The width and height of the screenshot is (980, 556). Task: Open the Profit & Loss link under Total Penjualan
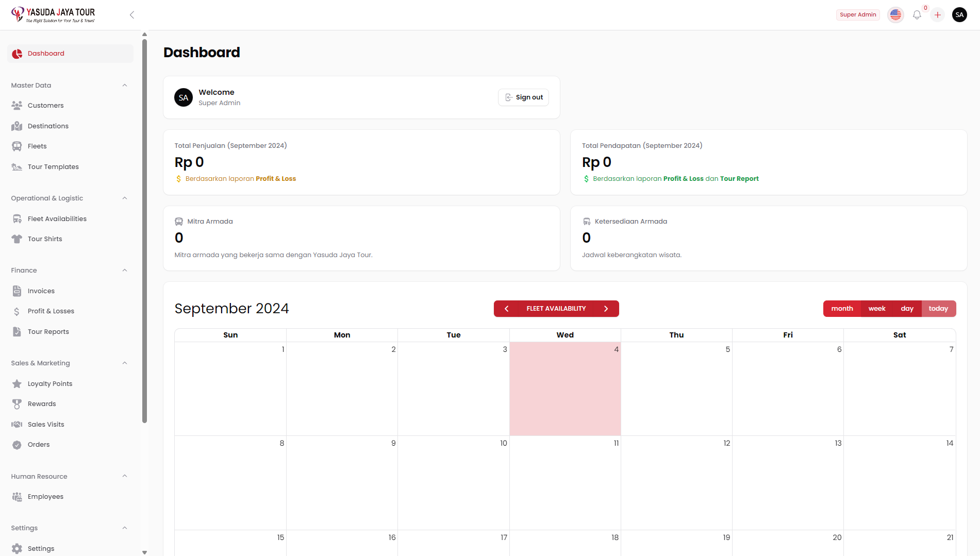pyautogui.click(x=276, y=179)
